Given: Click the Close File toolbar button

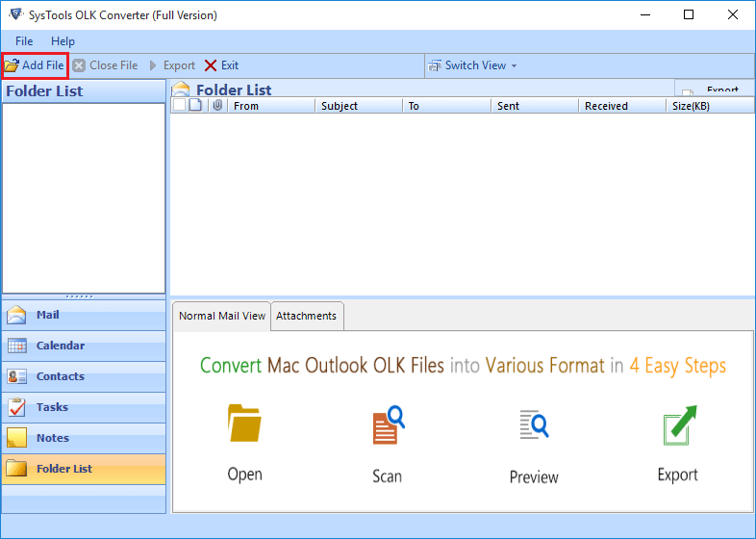Looking at the screenshot, I should [x=105, y=65].
